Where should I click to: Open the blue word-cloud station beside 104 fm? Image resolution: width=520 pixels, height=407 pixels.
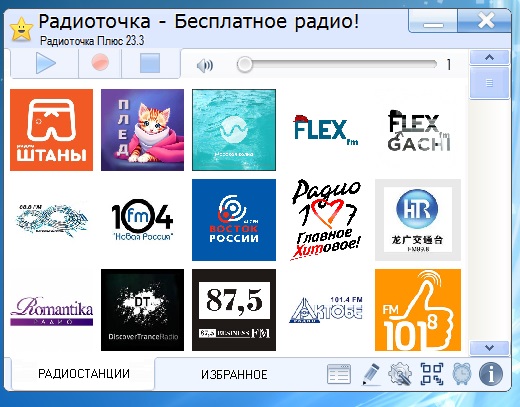pyautogui.click(x=51, y=220)
